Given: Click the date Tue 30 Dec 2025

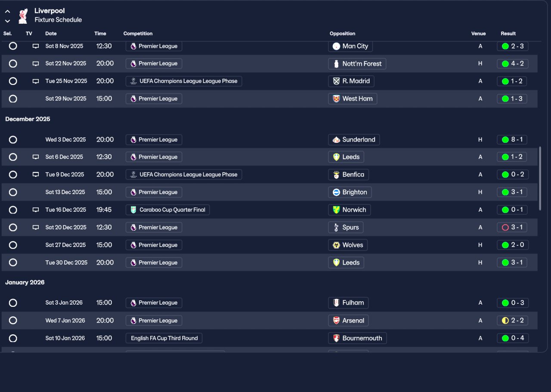Looking at the screenshot, I should (x=66, y=262).
